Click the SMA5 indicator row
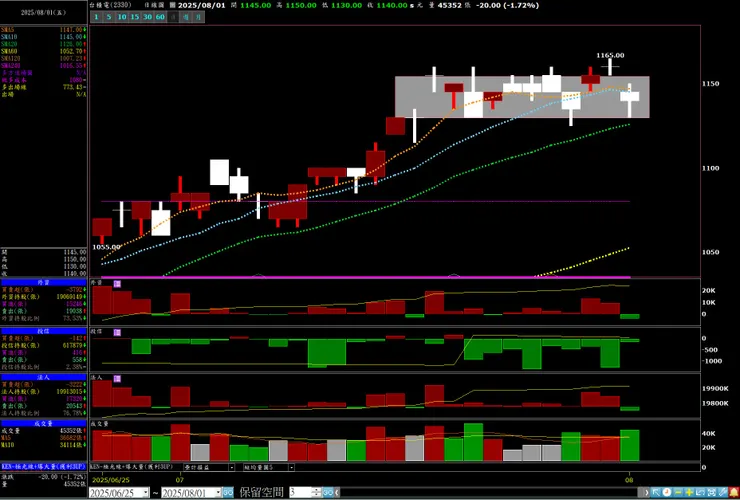The image size is (740, 500). click(x=43, y=30)
